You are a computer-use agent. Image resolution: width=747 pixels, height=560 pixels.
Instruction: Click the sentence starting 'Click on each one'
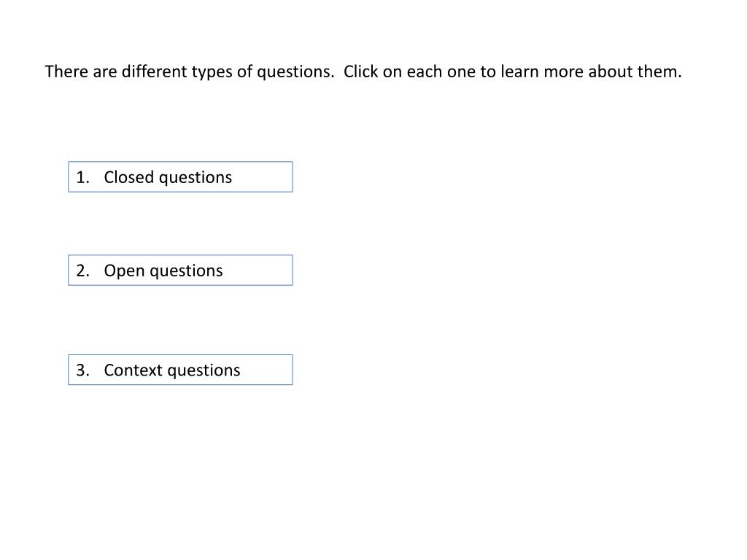[513, 72]
